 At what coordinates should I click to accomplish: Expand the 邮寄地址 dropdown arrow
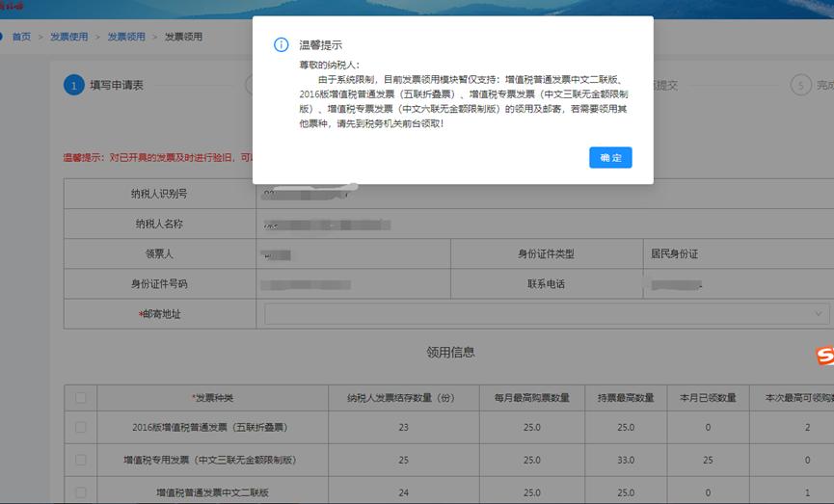818,313
